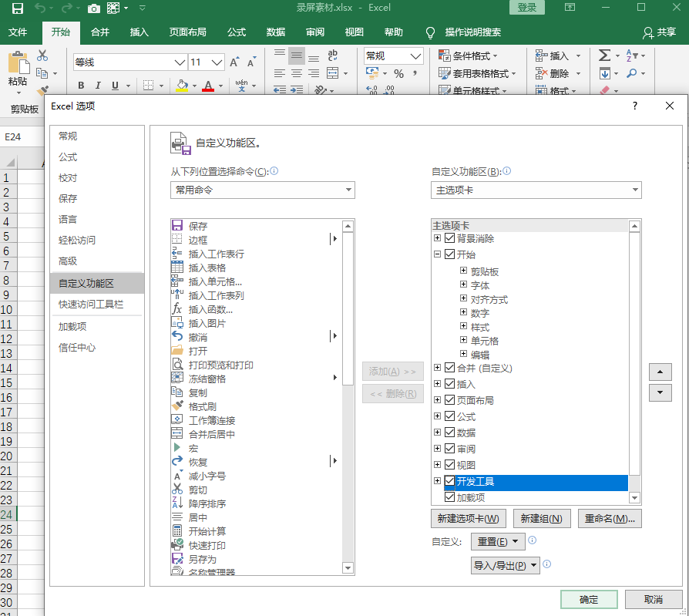Image resolution: width=689 pixels, height=616 pixels.
Task: Toggle the 合并 (自定义) checkbox
Action: point(449,368)
